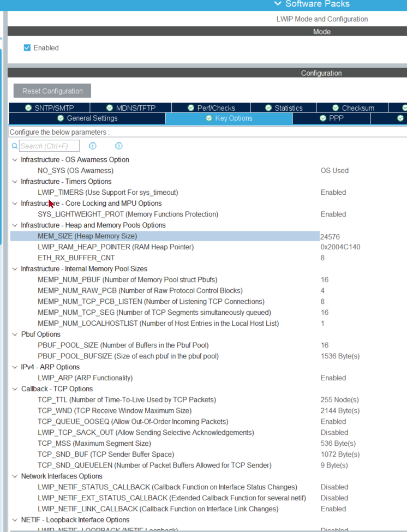Select MEMP_NUM_PBUF parameter row
Screen dimensions: 407x532
(128, 280)
